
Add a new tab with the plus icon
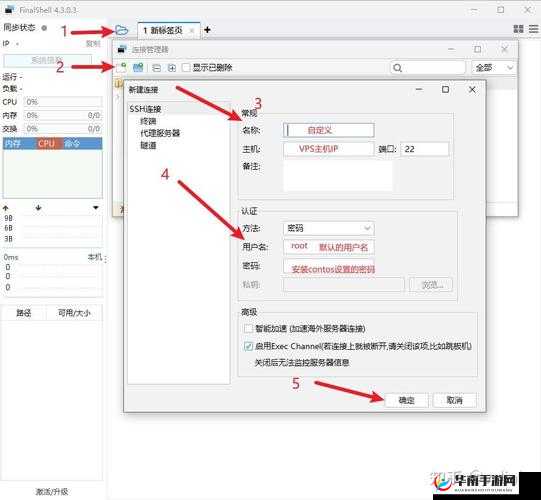pos(207,30)
